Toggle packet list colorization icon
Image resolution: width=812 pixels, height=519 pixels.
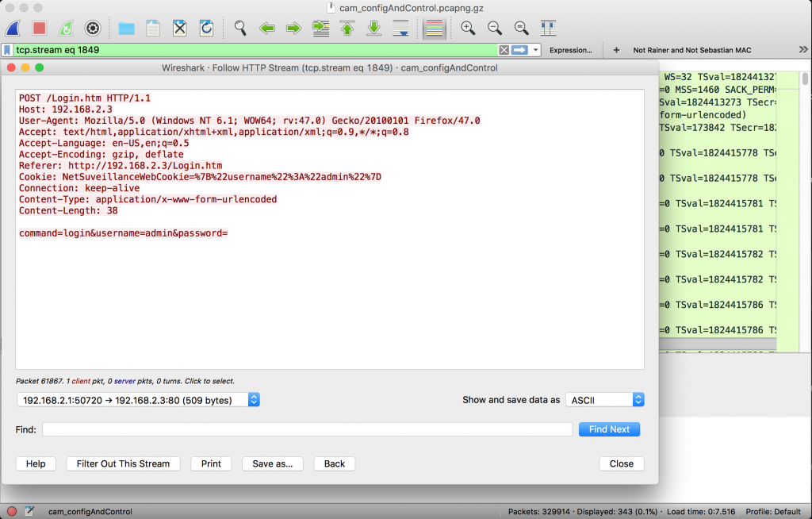point(434,29)
